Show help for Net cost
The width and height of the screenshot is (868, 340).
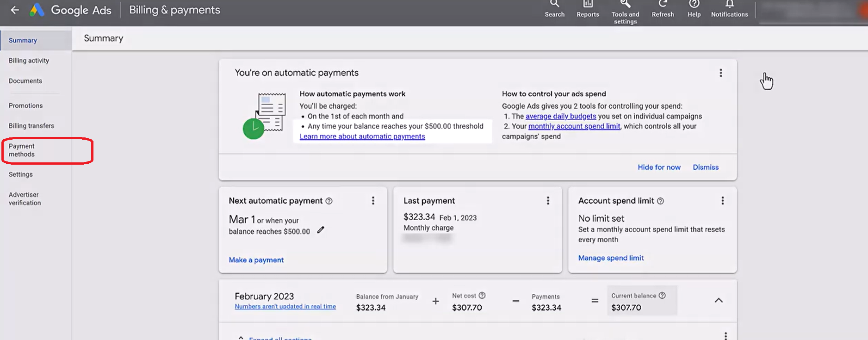pos(482,296)
